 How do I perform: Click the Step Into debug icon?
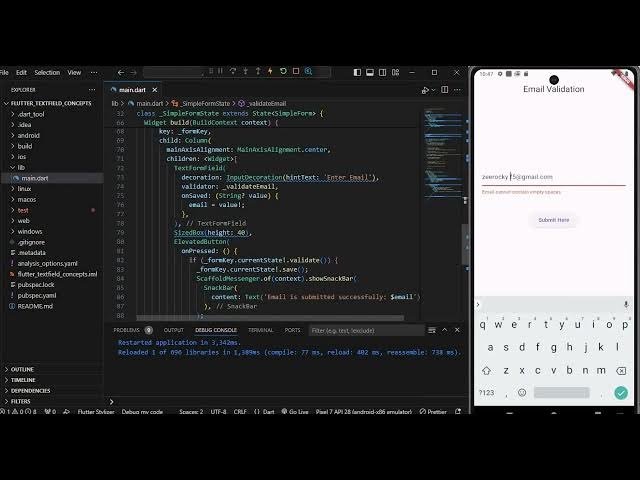[x=245, y=71]
